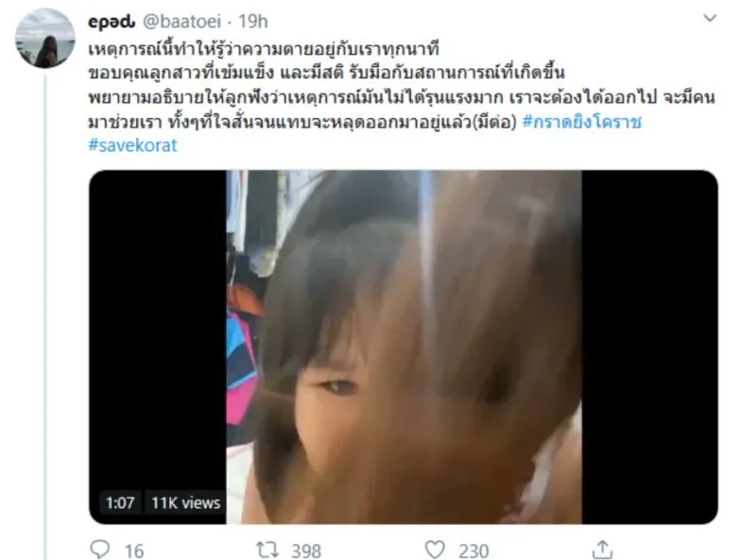
Task: Open the tweet options chevron menu
Action: click(x=710, y=18)
